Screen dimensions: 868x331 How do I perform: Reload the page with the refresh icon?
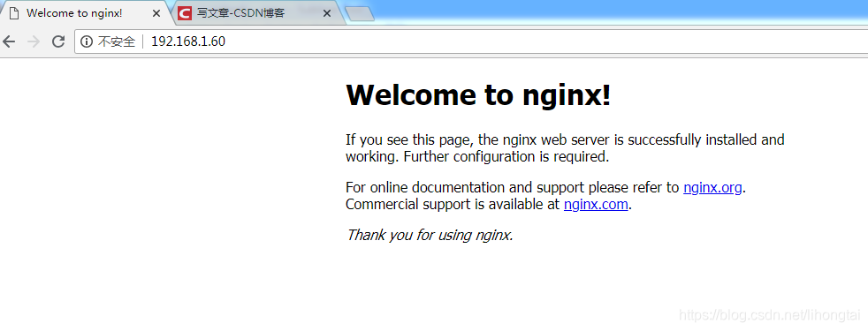58,41
